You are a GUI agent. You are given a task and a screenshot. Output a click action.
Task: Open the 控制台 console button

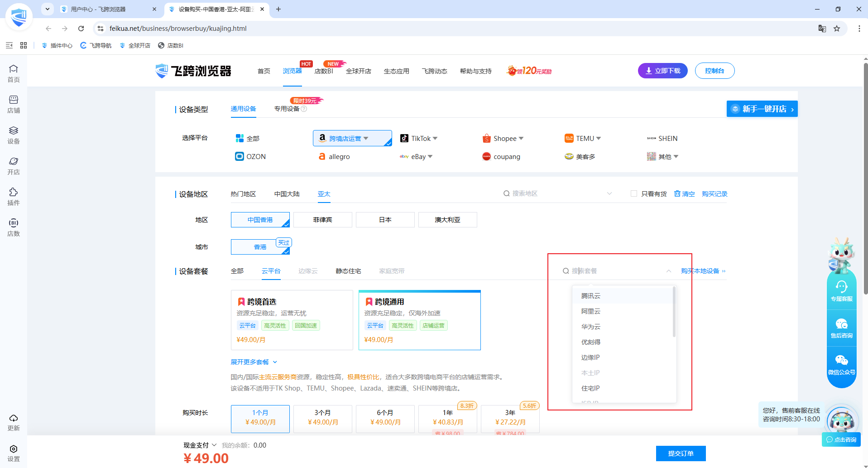coord(715,71)
